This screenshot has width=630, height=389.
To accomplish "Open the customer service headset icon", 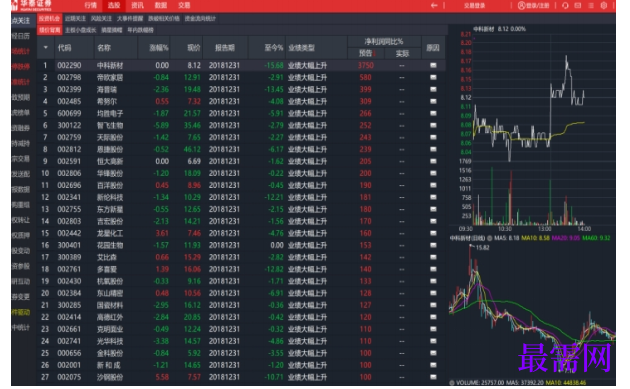I will point(565,5).
